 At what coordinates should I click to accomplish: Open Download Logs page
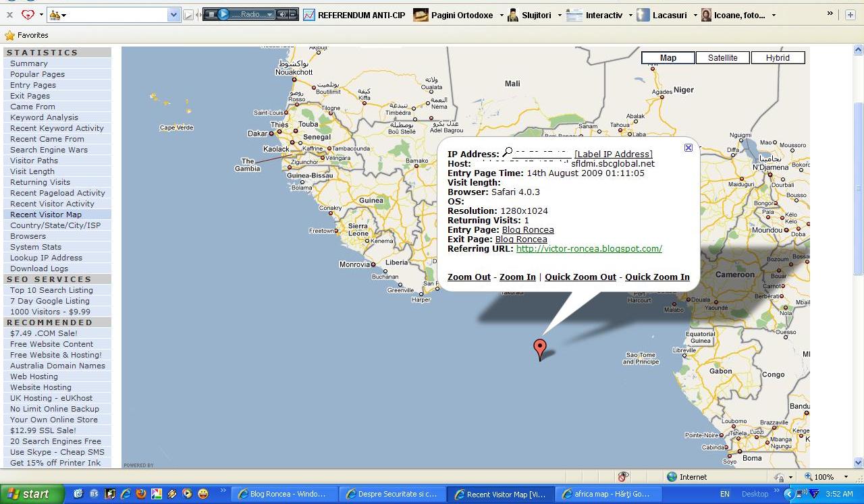click(39, 269)
